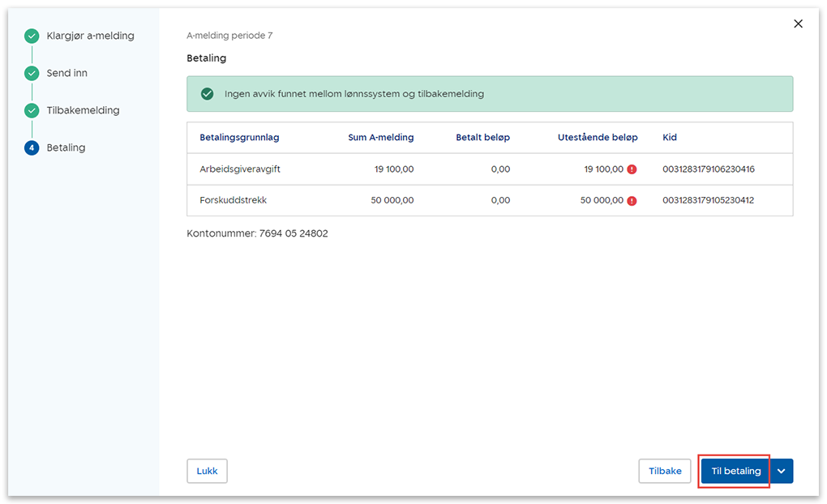827x504 pixels.
Task: Go to the Klargjør a-melding step
Action: tap(90, 36)
